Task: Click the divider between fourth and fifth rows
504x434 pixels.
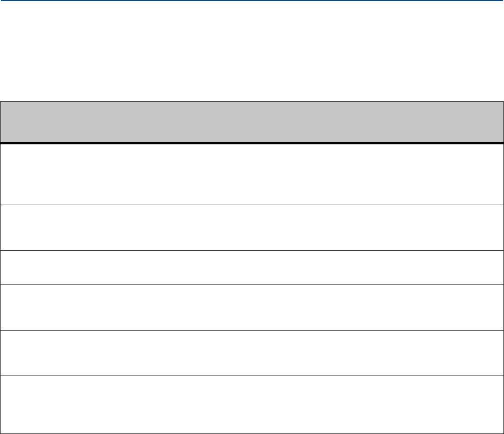Action: point(252,331)
